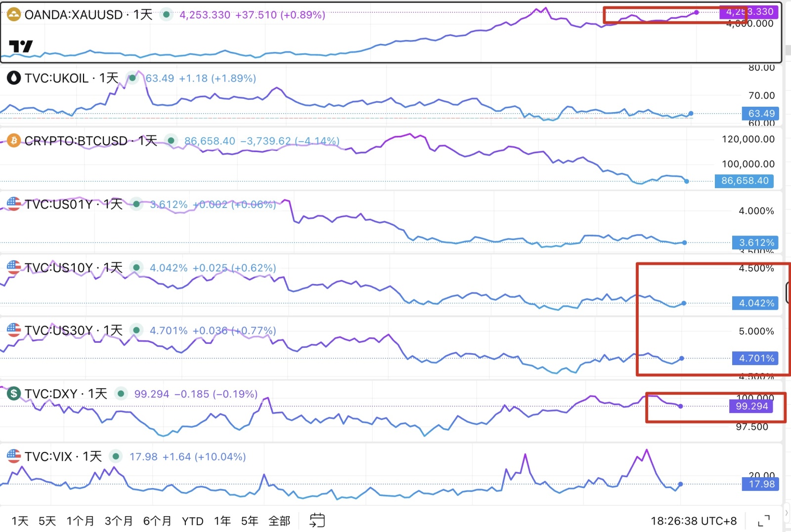Switch to the 全部 time range
The height and width of the screenshot is (532, 791).
[279, 521]
